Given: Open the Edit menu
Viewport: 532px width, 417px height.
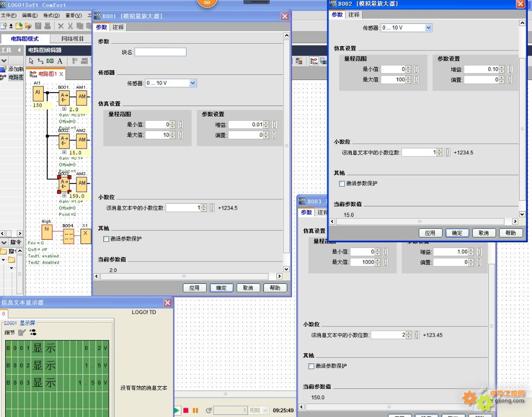Looking at the screenshot, I should (30, 15).
